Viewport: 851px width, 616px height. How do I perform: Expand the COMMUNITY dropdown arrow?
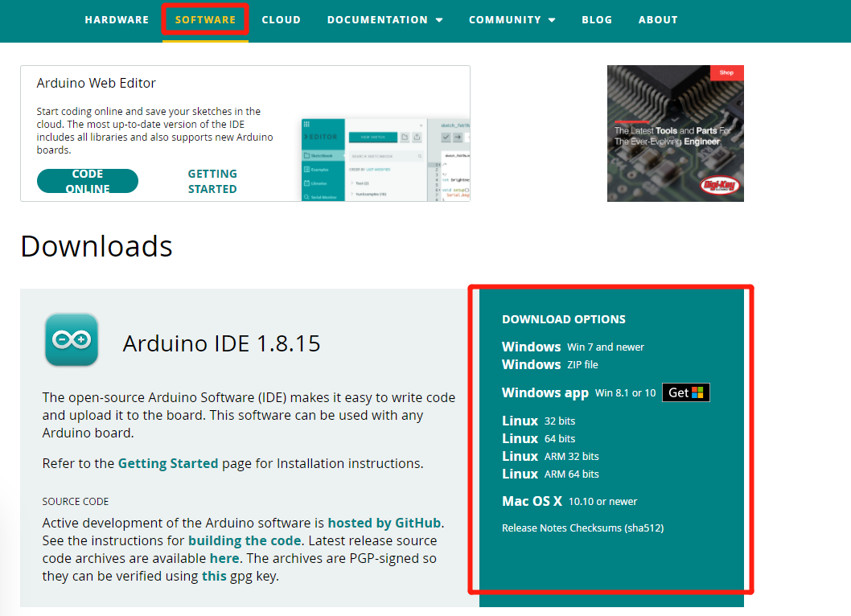click(552, 20)
